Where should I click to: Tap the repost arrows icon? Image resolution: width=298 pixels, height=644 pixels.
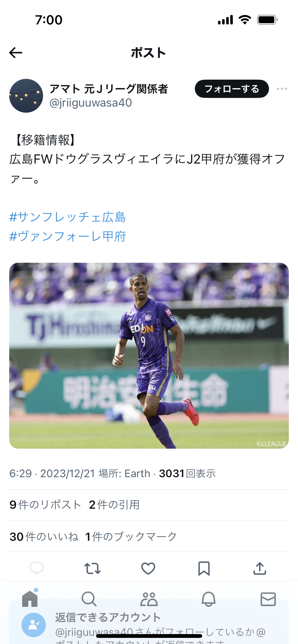pyautogui.click(x=92, y=568)
